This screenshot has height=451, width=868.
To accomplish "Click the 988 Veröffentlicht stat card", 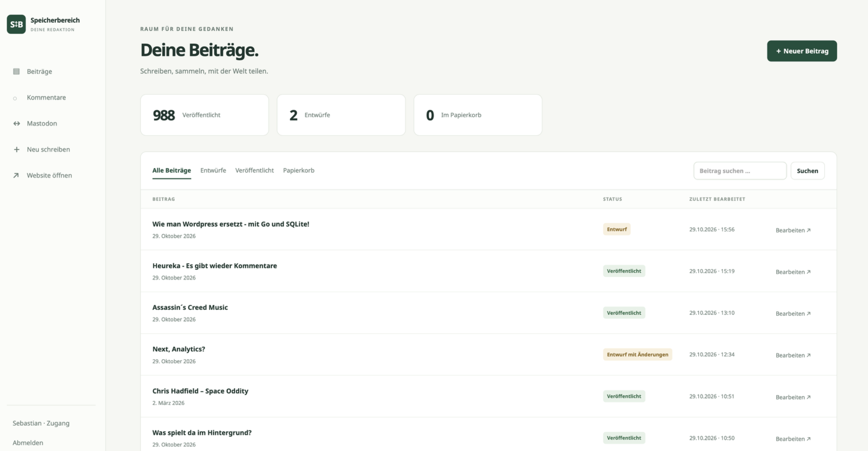I will 204,115.
